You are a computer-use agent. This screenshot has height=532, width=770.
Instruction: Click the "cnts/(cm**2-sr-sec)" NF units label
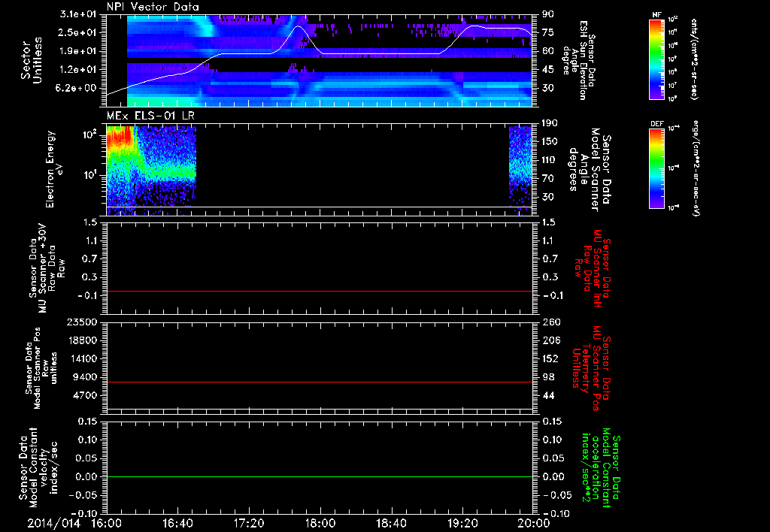coord(694,59)
